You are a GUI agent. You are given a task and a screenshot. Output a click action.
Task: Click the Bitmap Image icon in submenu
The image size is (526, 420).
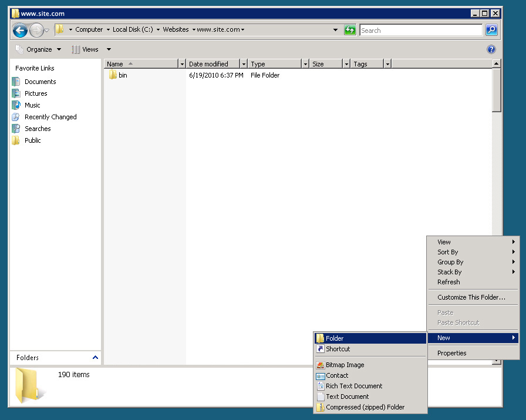(321, 365)
